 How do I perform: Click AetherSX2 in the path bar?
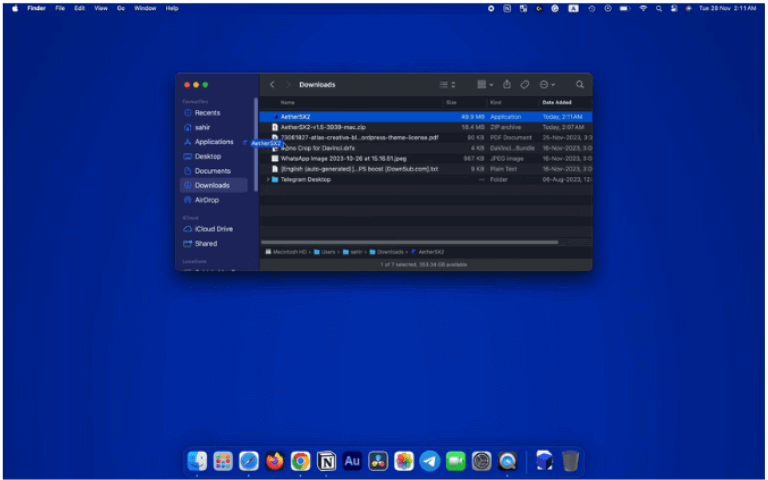(x=428, y=252)
